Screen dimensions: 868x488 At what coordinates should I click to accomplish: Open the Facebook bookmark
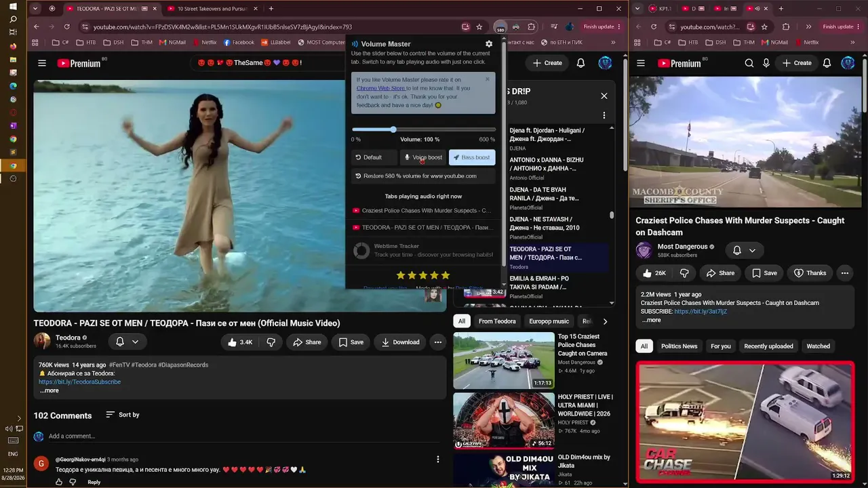coord(239,42)
